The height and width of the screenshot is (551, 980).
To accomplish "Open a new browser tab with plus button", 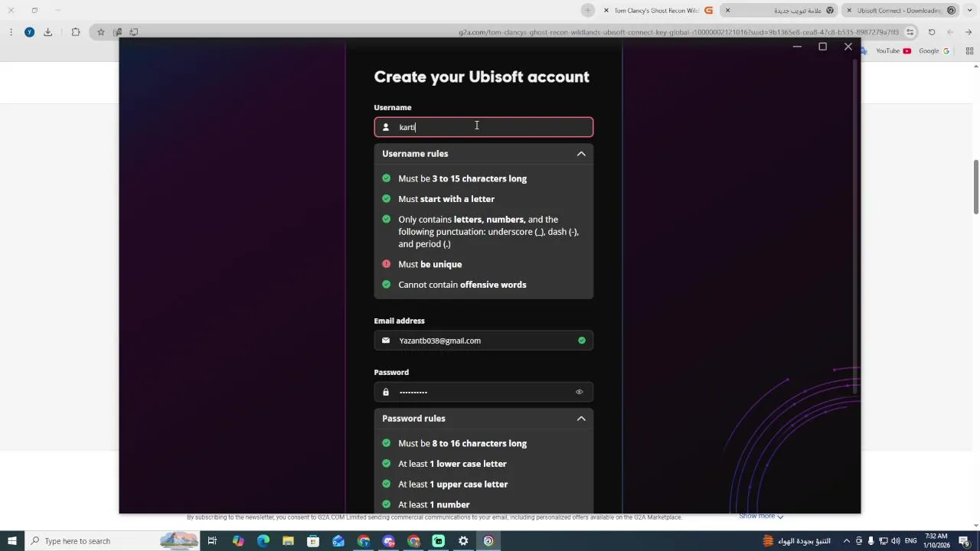I will (x=587, y=10).
